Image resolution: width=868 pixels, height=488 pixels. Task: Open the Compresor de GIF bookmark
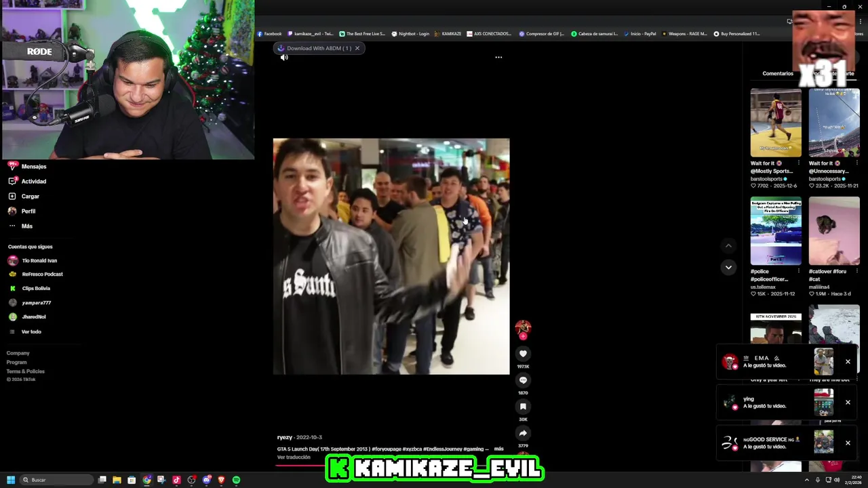click(541, 34)
